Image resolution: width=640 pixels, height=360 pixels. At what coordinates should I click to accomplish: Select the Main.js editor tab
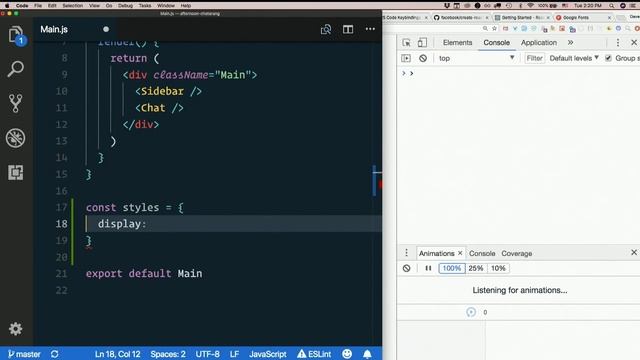pos(75,29)
